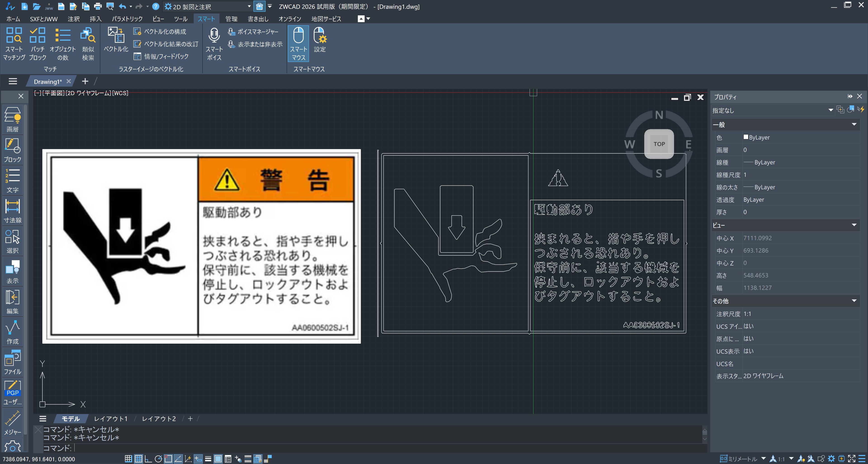Click the バッチブロック tool
Image resolution: width=868 pixels, height=464 pixels.
point(37,44)
